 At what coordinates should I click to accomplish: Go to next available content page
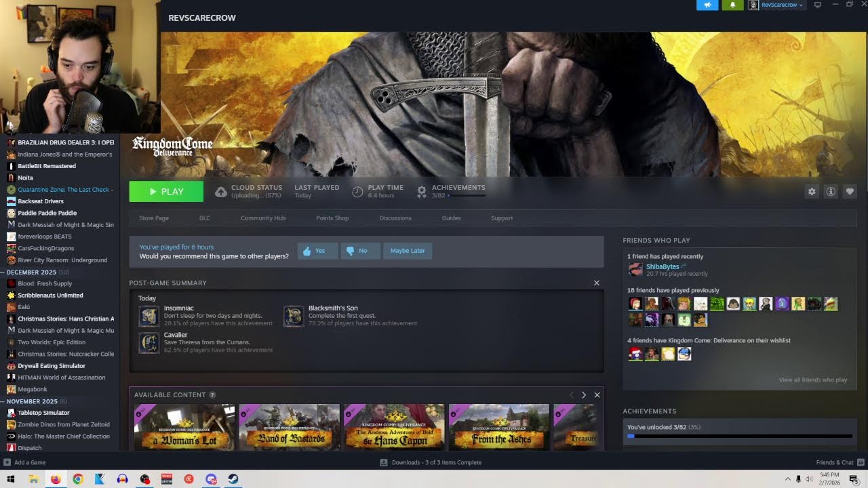(583, 395)
